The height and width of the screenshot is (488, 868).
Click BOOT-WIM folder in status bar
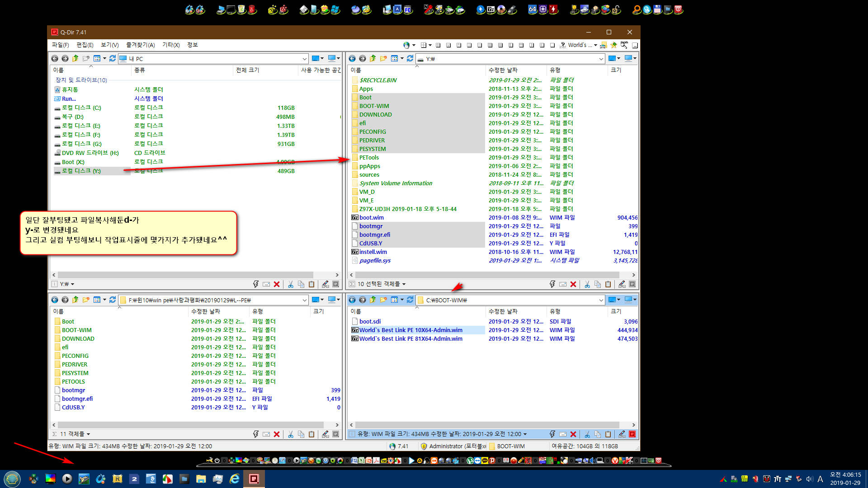click(507, 446)
